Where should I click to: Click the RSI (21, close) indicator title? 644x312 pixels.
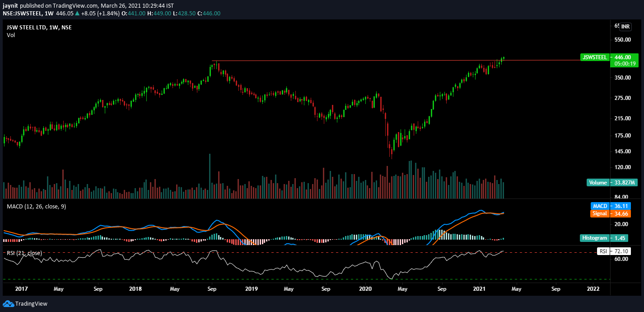24,253
